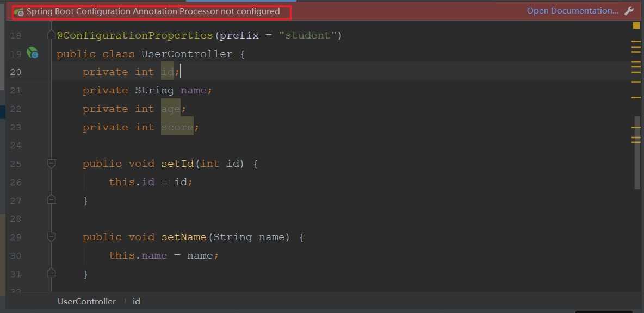Image resolution: width=644 pixels, height=313 pixels.
Task: Click the highlighted id field on line 20
Action: coord(168,72)
